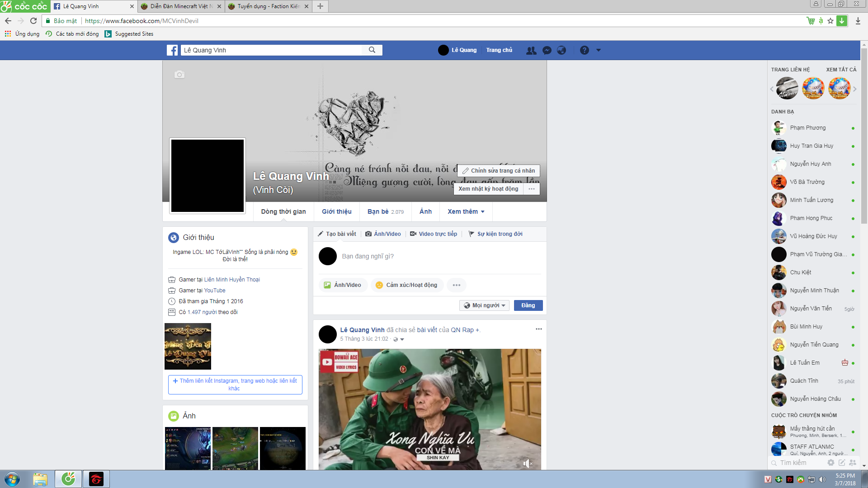Open the Facebook friend requests icon

point(531,50)
